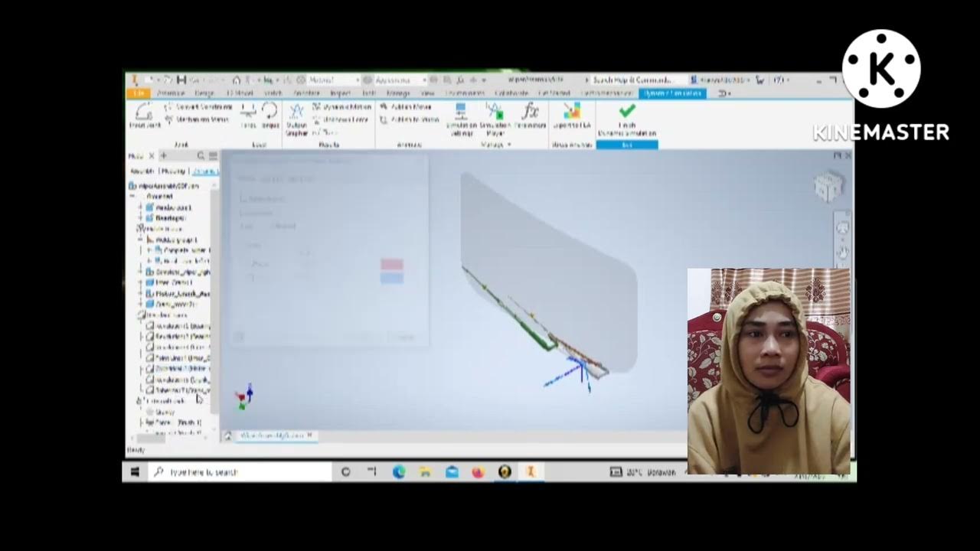Open File Explorer from taskbar
The height and width of the screenshot is (551, 980).
[x=426, y=472]
